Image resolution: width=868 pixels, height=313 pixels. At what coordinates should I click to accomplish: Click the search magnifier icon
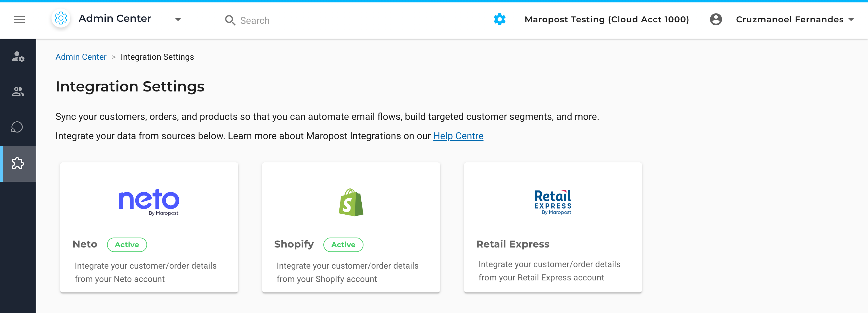point(230,21)
